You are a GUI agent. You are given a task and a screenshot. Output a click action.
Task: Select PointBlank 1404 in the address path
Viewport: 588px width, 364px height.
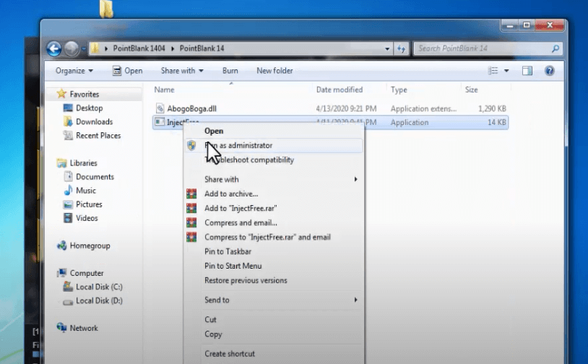pyautogui.click(x=139, y=48)
